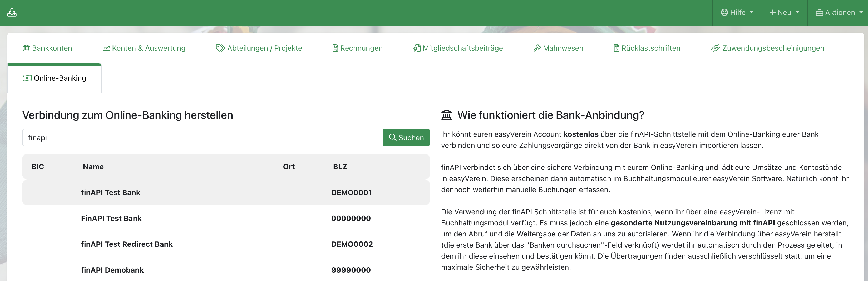The height and width of the screenshot is (281, 868).
Task: Select the Zuwendungsbescheinigungen tab
Action: [x=768, y=48]
